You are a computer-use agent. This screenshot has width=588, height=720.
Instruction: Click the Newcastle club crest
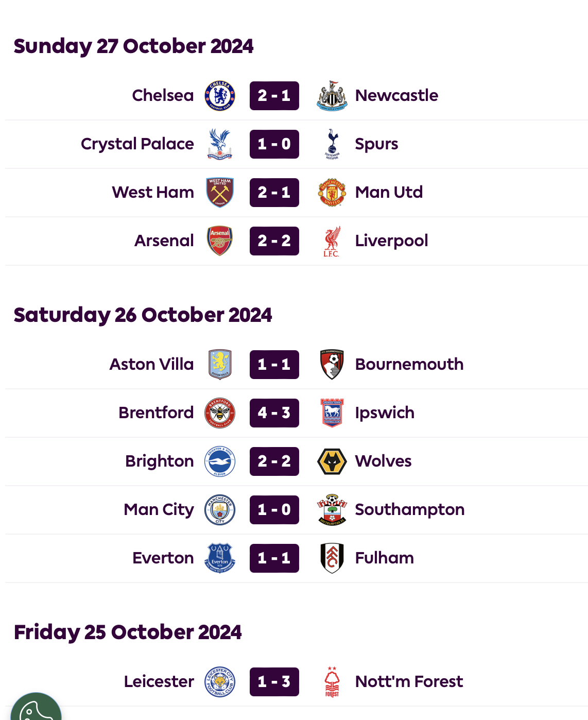332,96
